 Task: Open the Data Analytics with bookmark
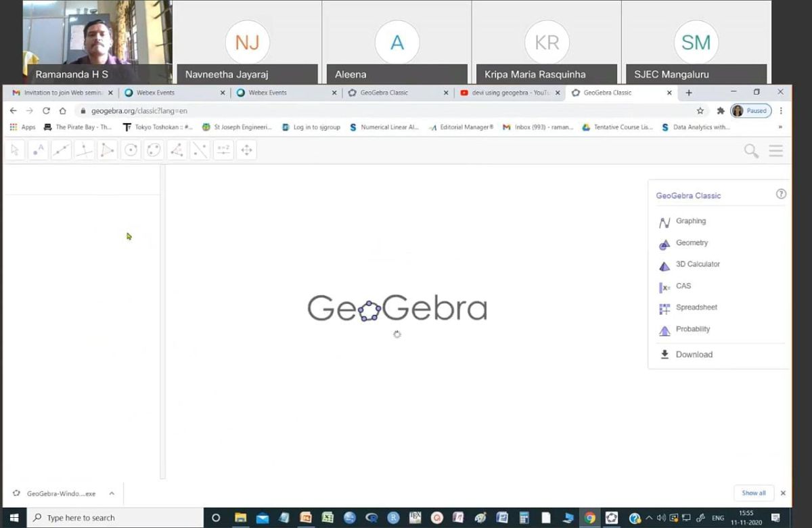point(696,127)
